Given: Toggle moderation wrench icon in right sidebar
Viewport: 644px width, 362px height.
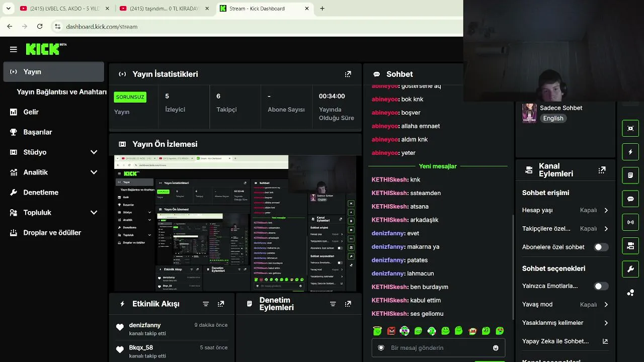Looking at the screenshot, I should point(630,269).
